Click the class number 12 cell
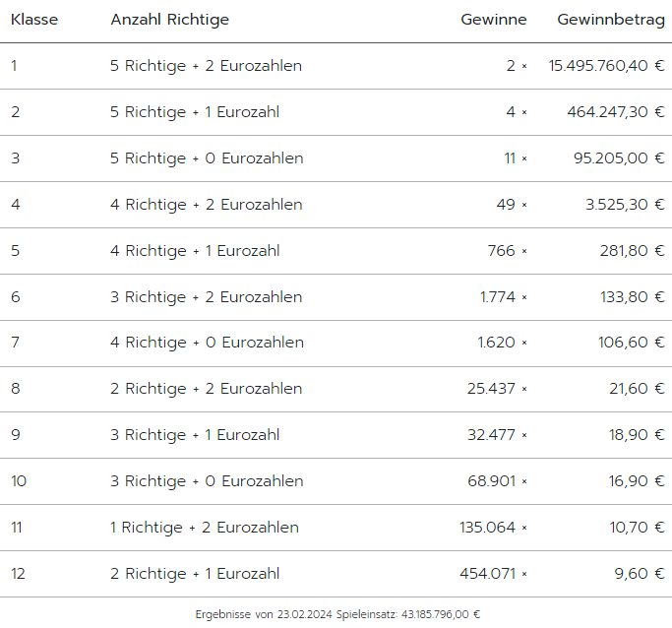Screen dimensions: 672x628 click(x=19, y=574)
